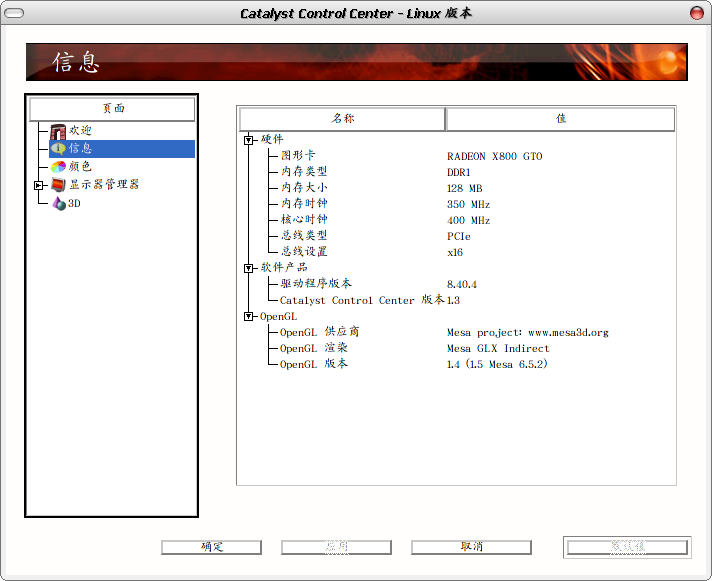Click the 内存类型 row label

pyautogui.click(x=304, y=172)
